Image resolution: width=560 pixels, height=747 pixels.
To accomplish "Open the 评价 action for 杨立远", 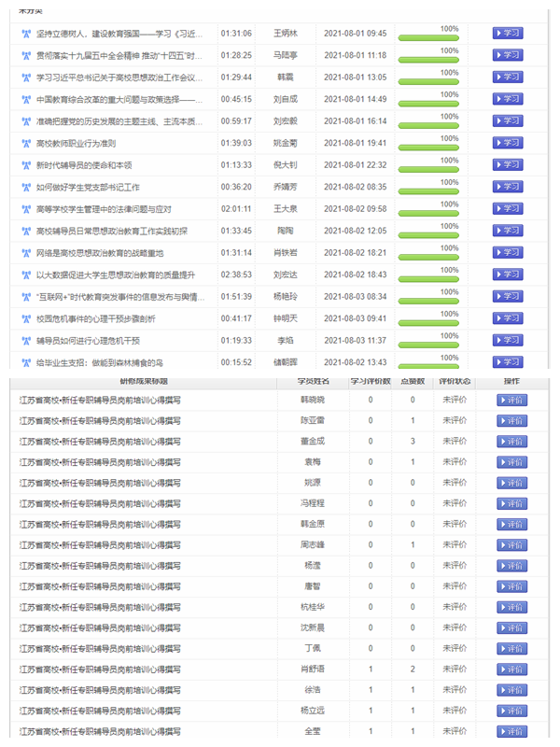I will [x=511, y=711].
